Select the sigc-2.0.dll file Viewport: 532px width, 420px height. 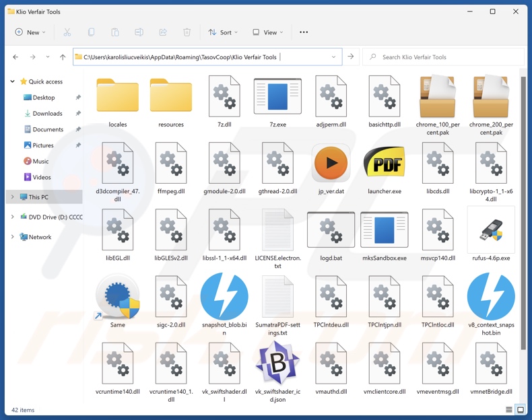click(171, 302)
